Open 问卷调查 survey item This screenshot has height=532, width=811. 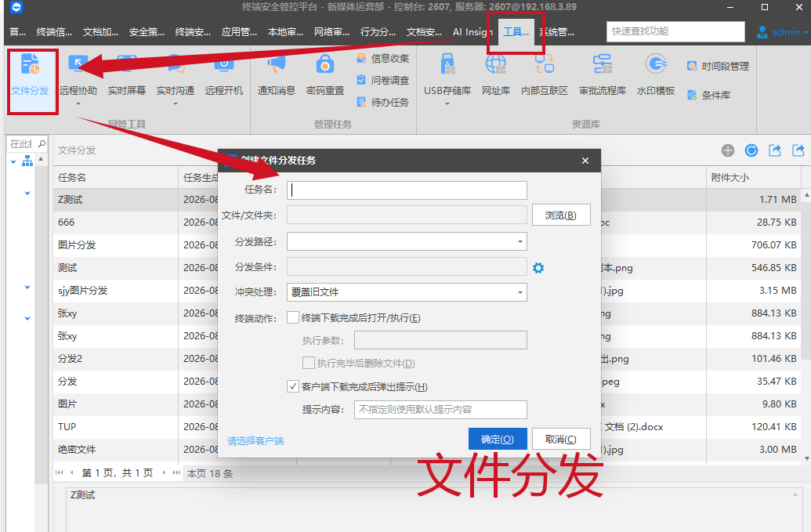point(383,80)
